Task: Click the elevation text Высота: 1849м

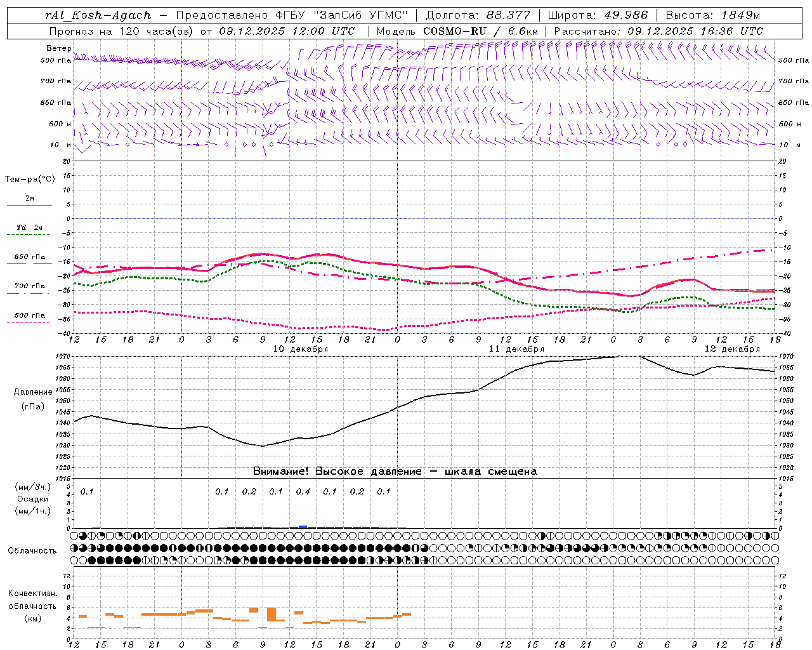Action: click(712, 15)
